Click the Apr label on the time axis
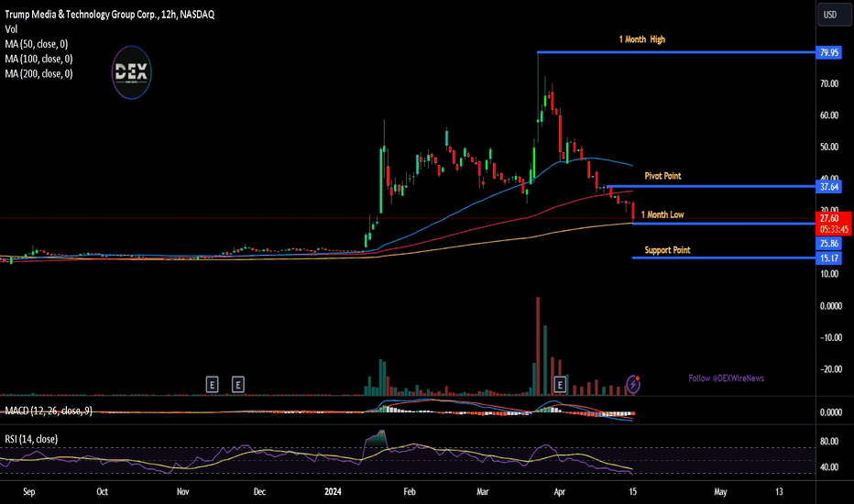The width and height of the screenshot is (854, 504). click(x=559, y=491)
